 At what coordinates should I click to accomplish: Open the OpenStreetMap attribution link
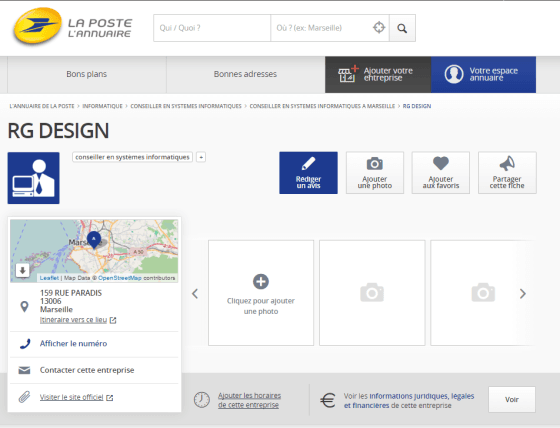pyautogui.click(x=120, y=278)
